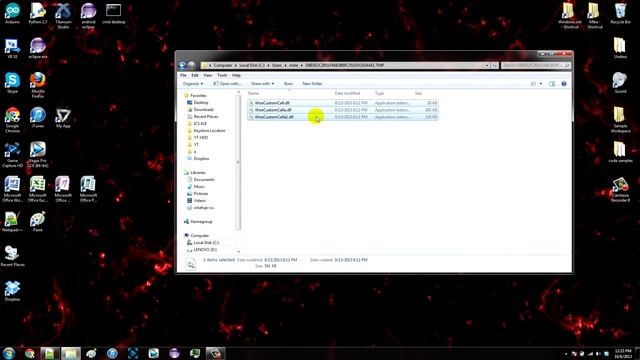Open the Arduino desktop icon

(12, 13)
